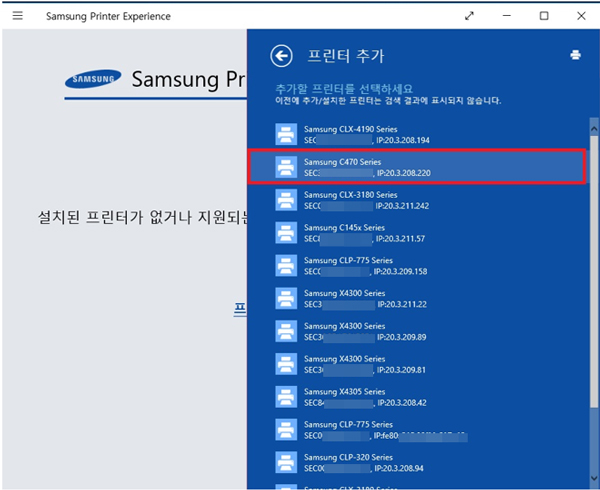Click the printer icon beside 프린터 추가 header
The image size is (600, 490).
[x=575, y=55]
